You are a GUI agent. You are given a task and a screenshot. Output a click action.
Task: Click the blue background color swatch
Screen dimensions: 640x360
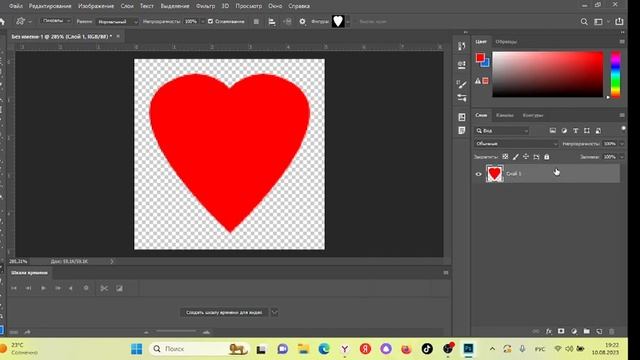coord(486,63)
